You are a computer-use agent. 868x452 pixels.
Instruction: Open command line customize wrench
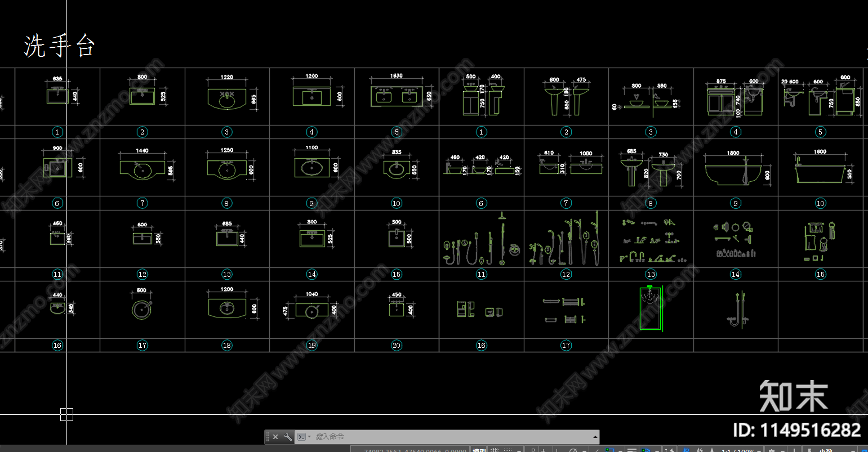click(288, 437)
